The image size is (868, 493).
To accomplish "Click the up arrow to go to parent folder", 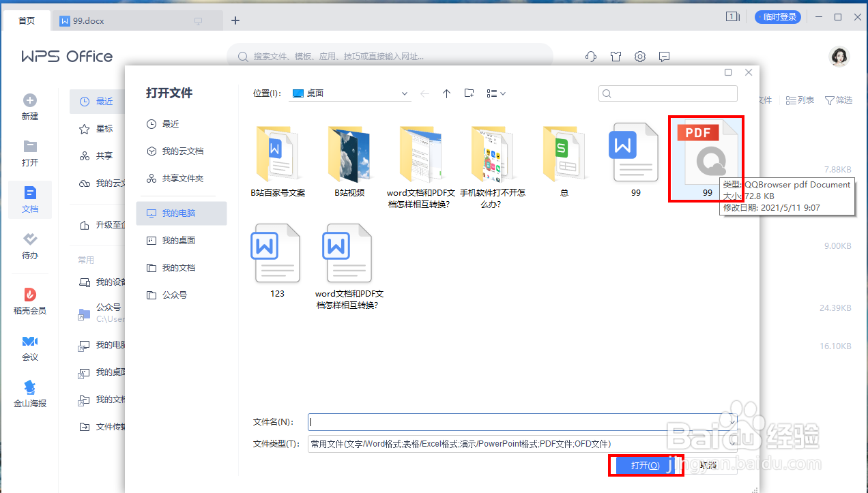I will click(x=447, y=93).
